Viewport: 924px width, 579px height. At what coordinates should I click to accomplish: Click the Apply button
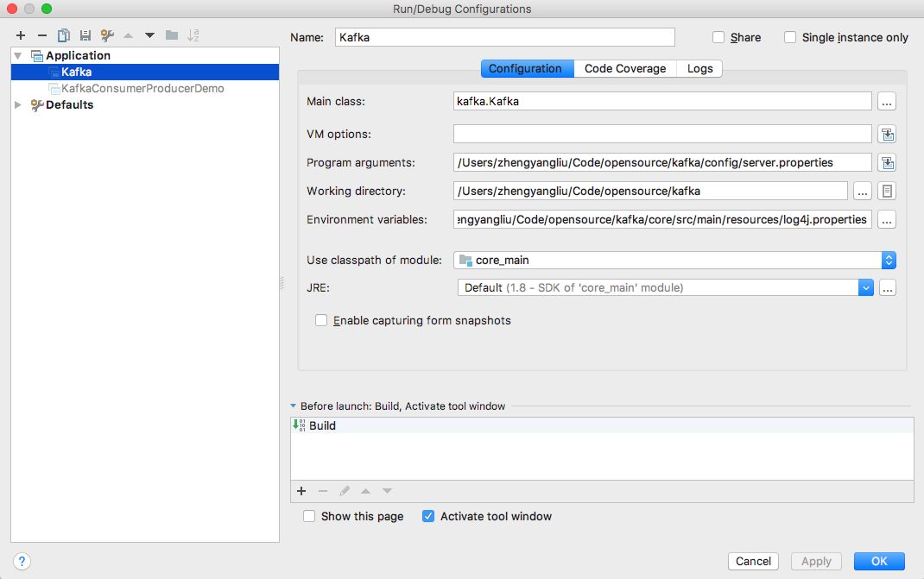[816, 562]
